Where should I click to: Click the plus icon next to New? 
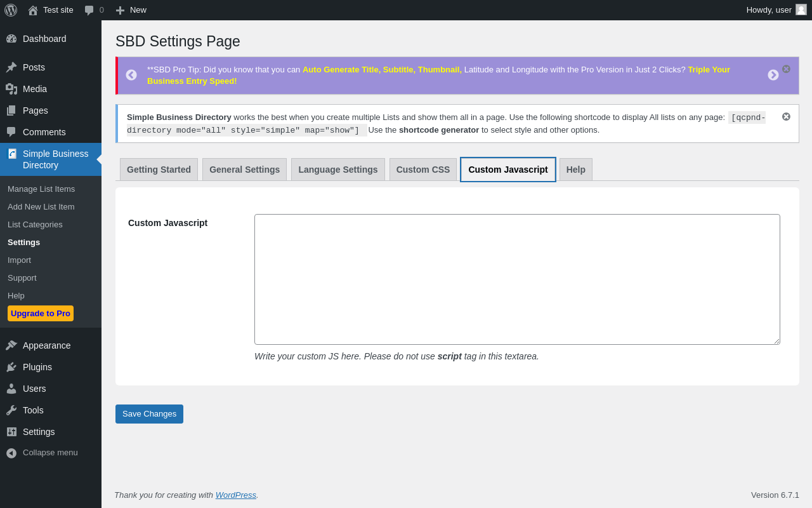pyautogui.click(x=120, y=10)
